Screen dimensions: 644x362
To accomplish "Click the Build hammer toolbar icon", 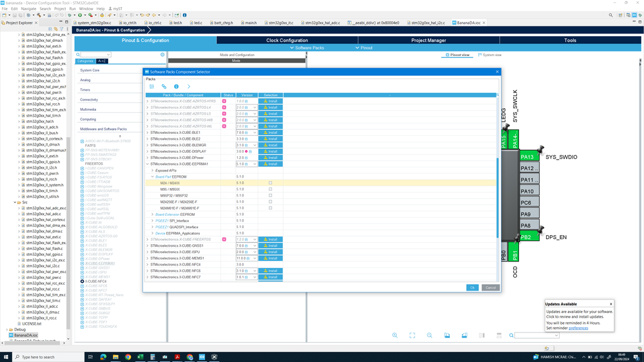I will 39,15.
